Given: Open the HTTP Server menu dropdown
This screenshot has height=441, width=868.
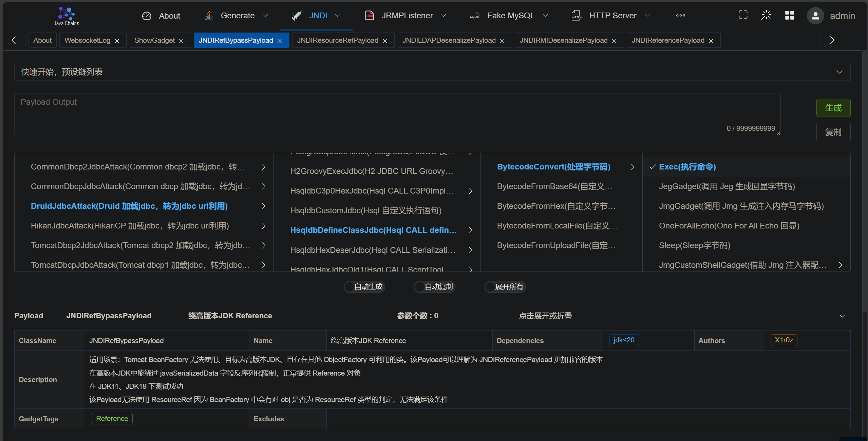Looking at the screenshot, I should tap(647, 16).
